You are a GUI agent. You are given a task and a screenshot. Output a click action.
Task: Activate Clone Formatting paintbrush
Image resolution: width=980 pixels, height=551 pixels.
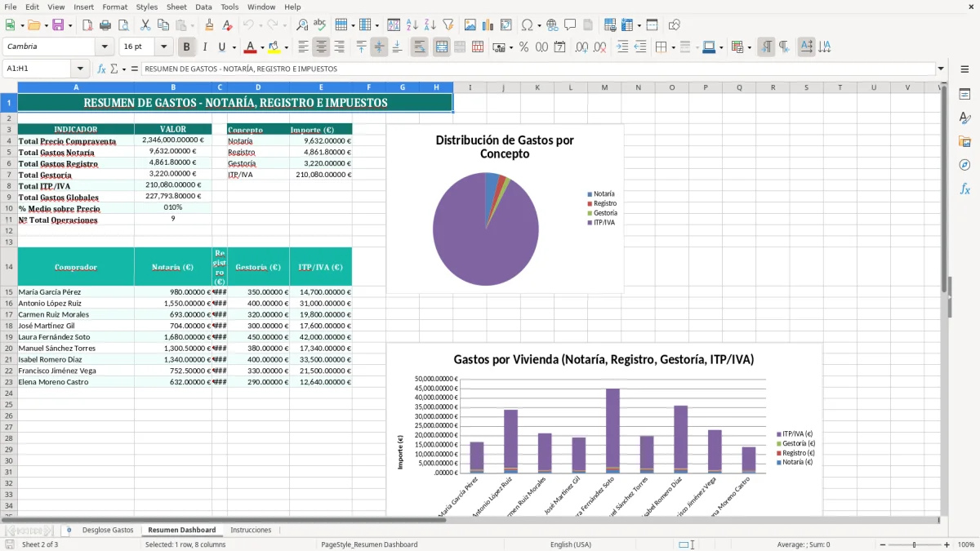(x=209, y=25)
